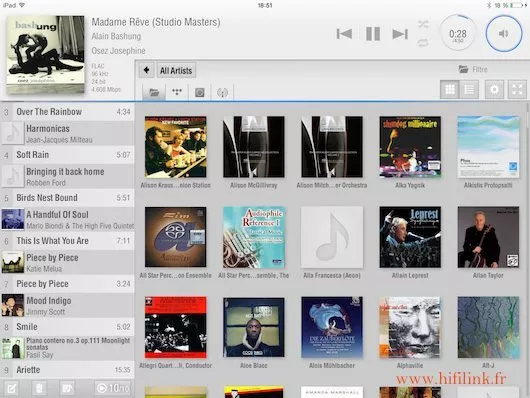Select the folder library source tab

pos(154,92)
